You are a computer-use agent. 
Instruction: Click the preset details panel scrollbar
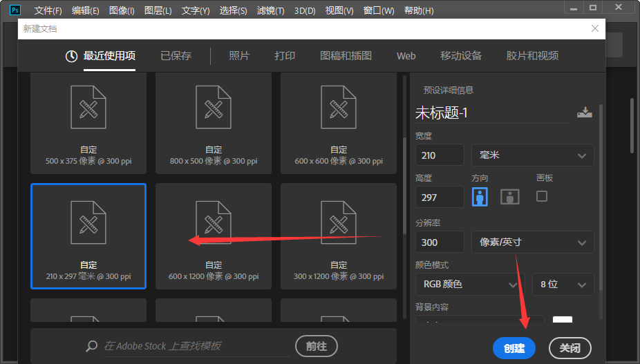coord(601,198)
